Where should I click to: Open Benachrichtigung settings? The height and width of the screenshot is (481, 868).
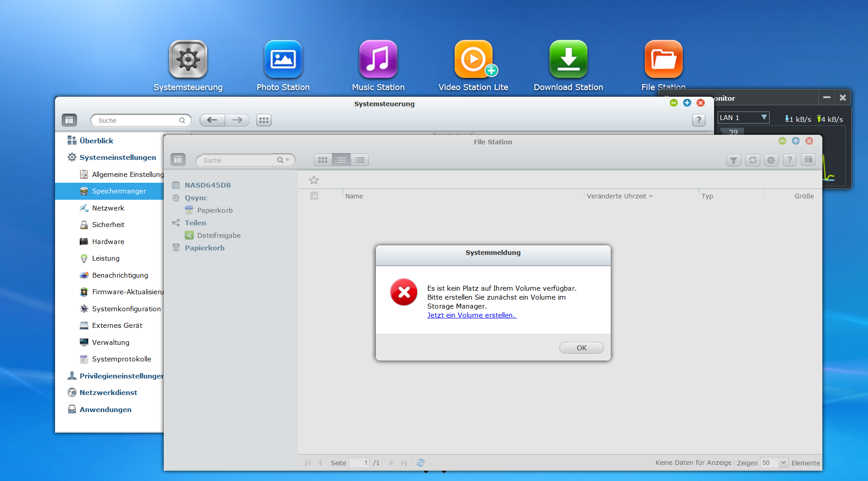(120, 275)
